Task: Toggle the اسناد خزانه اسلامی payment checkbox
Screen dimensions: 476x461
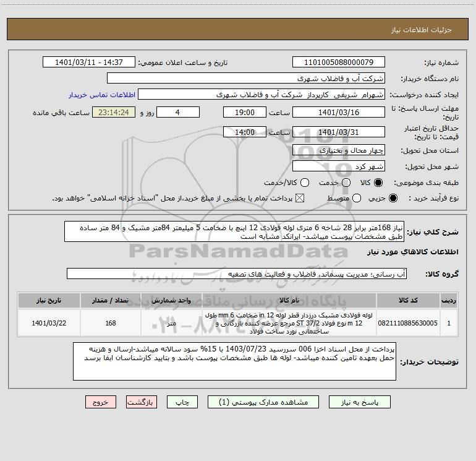Action: [x=300, y=198]
